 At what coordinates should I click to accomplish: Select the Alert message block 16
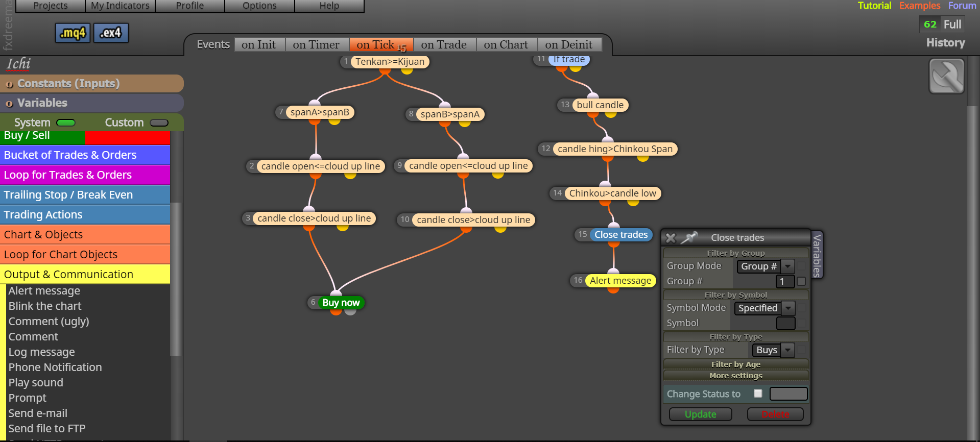pos(620,281)
